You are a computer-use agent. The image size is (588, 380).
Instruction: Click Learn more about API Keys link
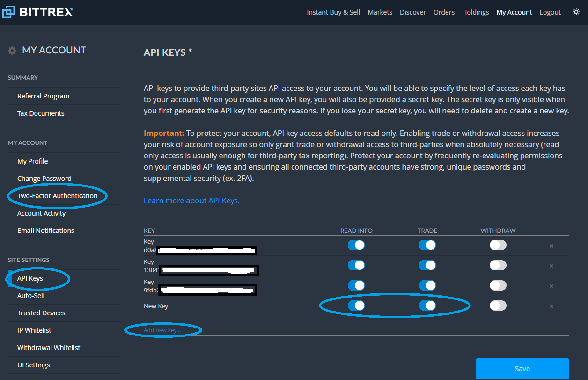pyautogui.click(x=191, y=201)
